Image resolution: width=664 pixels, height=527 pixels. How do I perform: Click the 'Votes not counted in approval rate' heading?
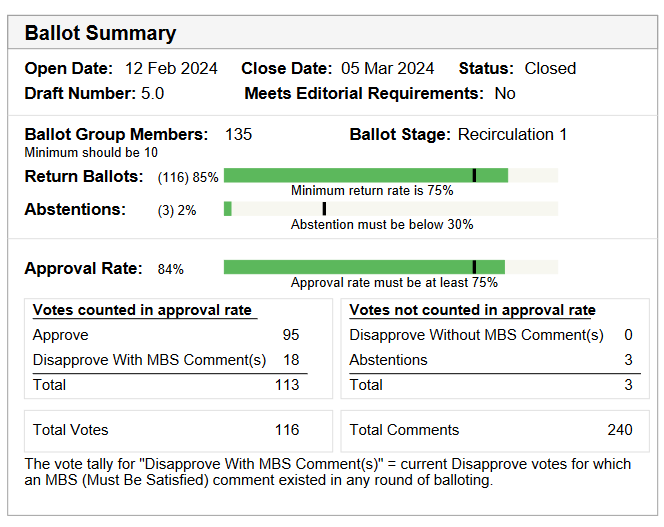point(472,310)
